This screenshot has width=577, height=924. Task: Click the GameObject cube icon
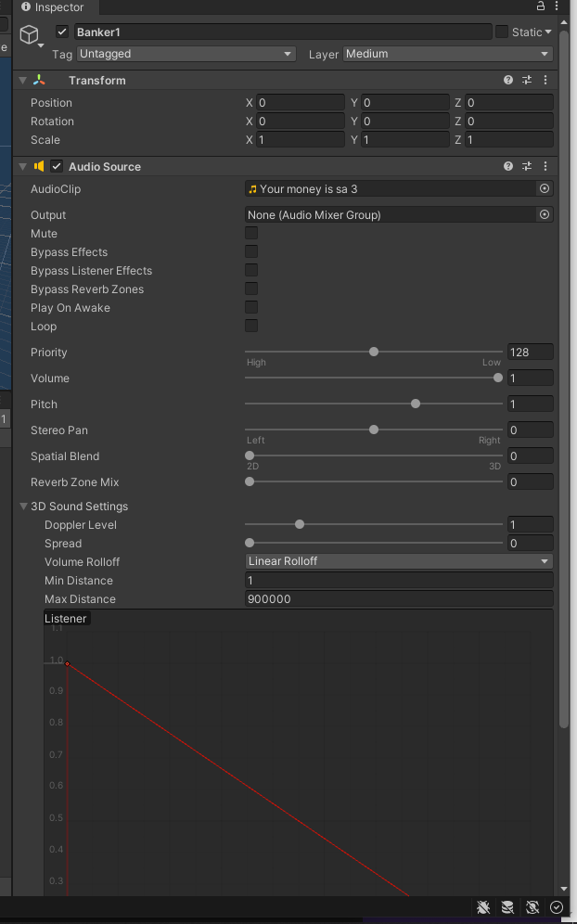(30, 37)
